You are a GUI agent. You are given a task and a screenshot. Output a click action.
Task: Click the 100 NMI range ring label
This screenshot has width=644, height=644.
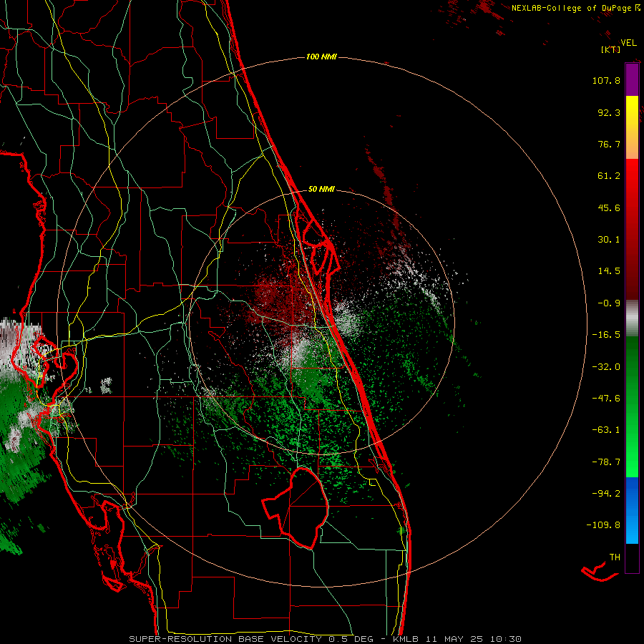pos(321,57)
